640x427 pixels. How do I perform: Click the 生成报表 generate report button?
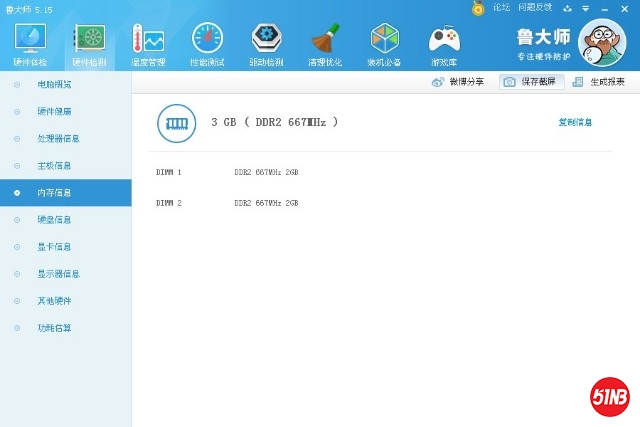pos(598,82)
